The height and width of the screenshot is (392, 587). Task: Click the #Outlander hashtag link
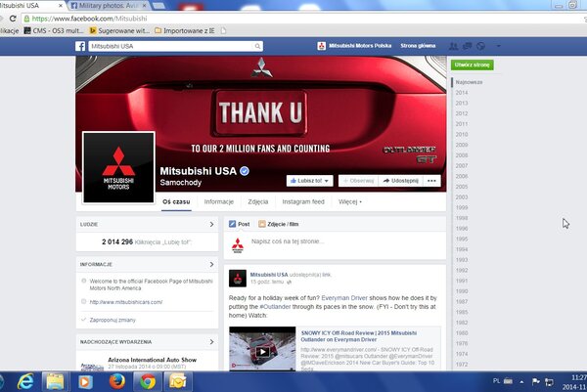275,306
